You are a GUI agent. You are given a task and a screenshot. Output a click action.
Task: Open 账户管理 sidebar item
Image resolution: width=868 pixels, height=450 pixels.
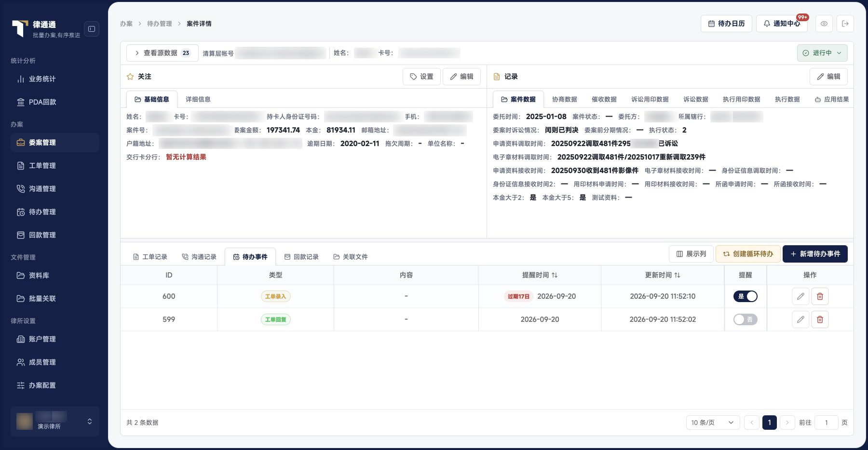pos(55,339)
